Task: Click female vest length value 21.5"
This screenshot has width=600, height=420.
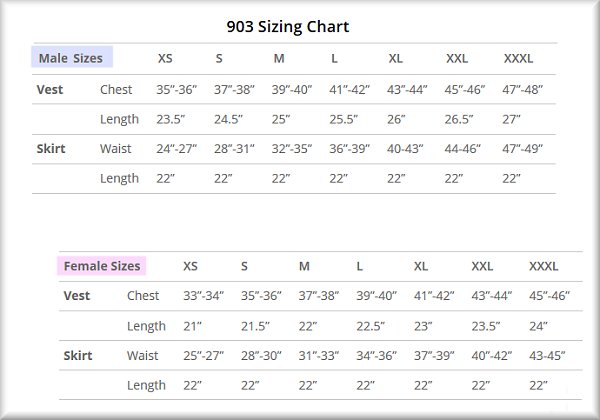Action: 254,326
